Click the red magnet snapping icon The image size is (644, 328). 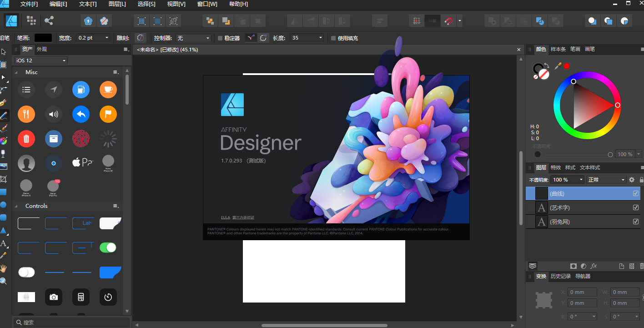point(449,21)
